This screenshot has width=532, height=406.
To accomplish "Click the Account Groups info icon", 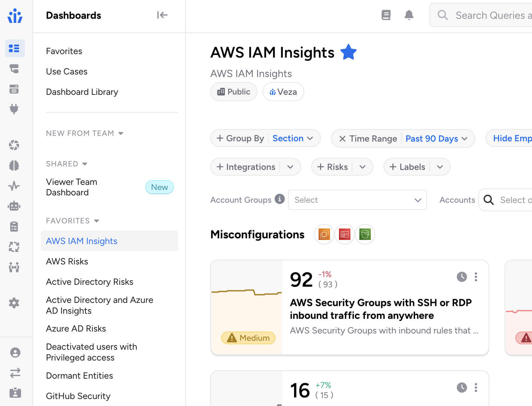I will click(x=279, y=199).
